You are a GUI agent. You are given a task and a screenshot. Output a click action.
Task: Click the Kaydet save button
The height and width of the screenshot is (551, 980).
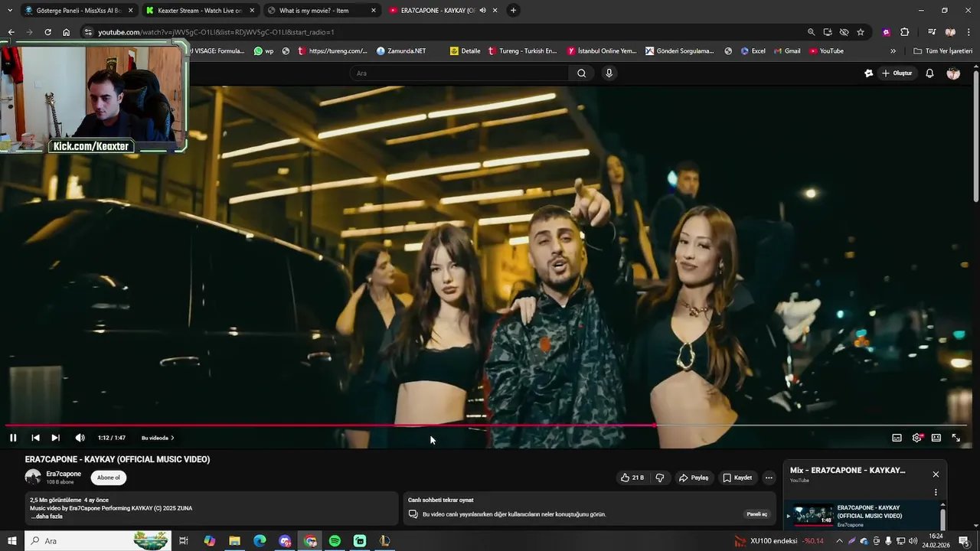click(737, 478)
